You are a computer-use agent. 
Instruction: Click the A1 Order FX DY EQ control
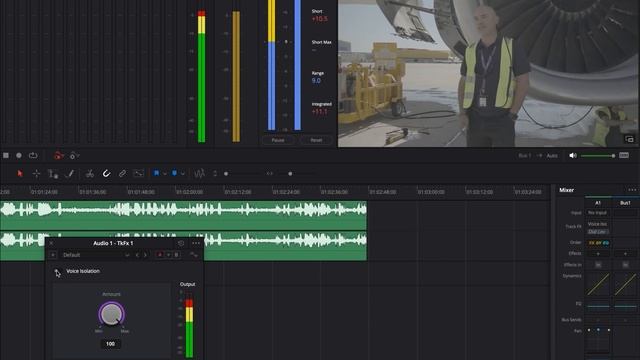coord(598,243)
